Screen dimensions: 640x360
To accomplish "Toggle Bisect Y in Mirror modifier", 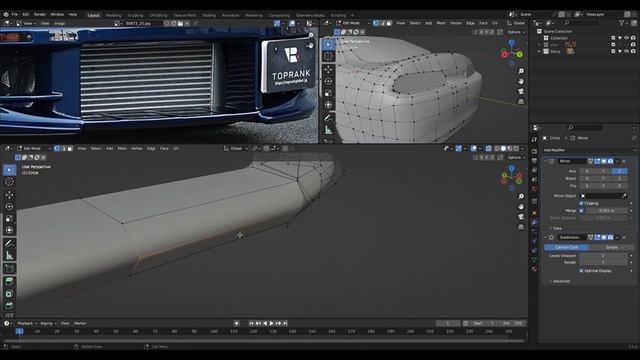I will (x=603, y=178).
